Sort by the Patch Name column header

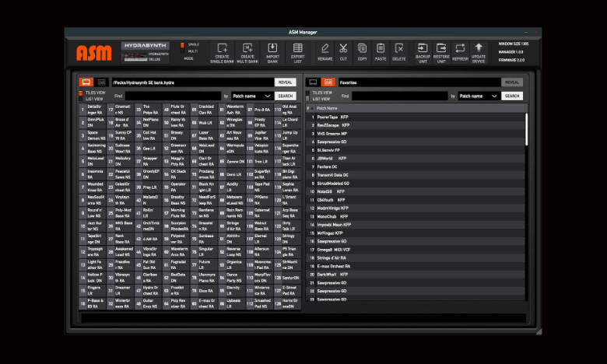click(x=327, y=108)
